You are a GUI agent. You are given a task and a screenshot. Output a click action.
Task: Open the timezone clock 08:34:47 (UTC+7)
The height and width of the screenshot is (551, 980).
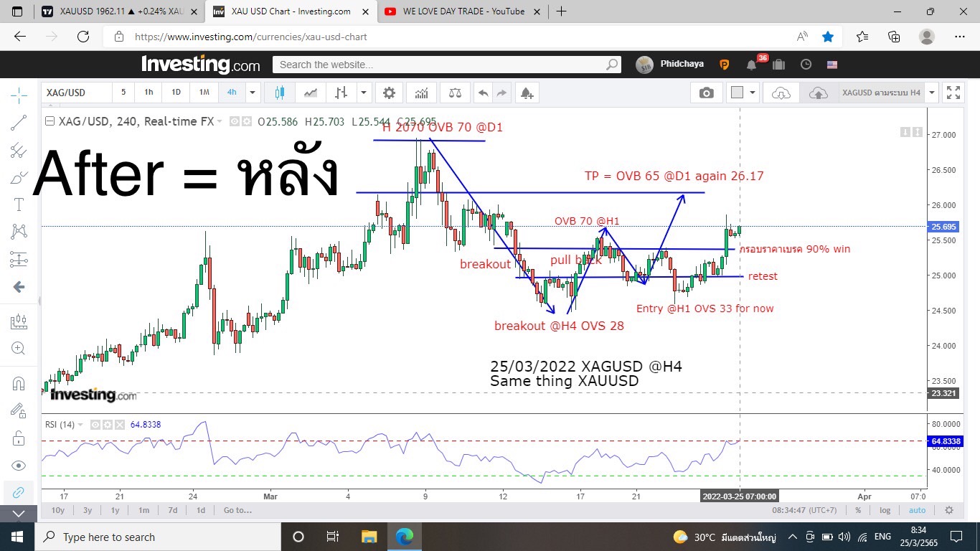(x=804, y=510)
